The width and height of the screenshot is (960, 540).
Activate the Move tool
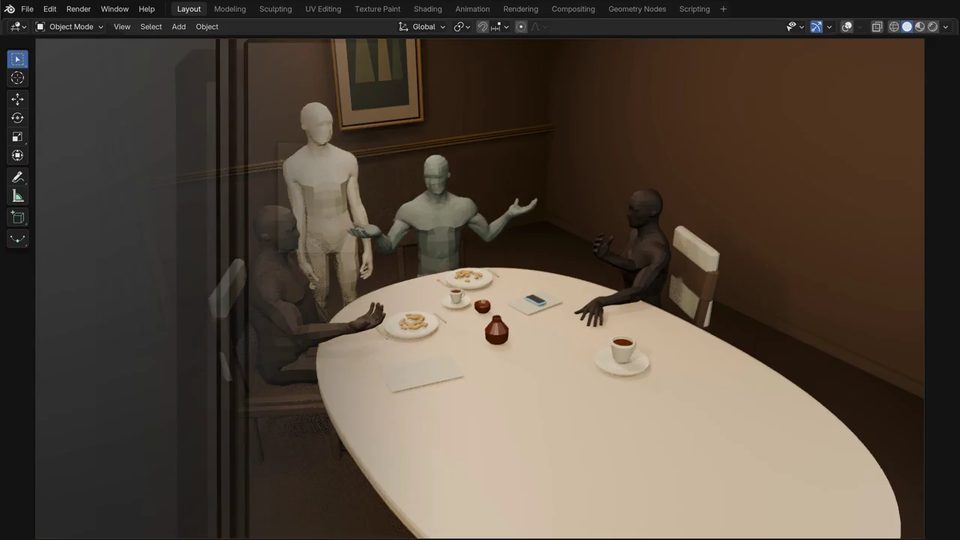(17, 99)
